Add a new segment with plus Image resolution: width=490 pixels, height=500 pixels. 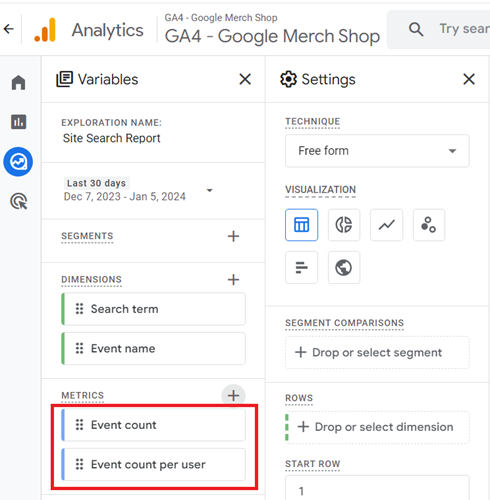click(x=233, y=236)
